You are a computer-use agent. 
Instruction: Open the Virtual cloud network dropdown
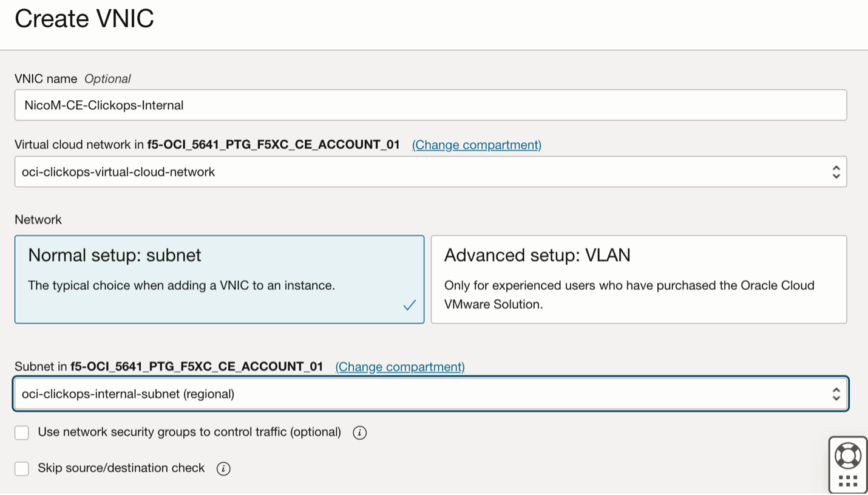430,172
